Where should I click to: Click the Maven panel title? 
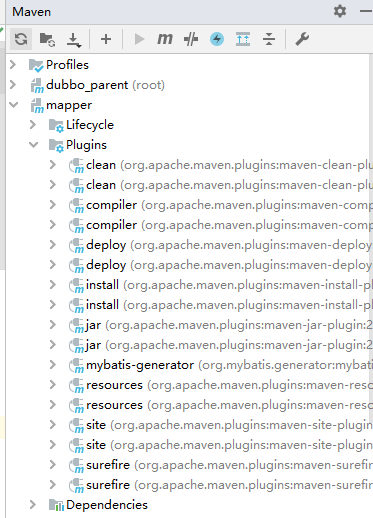32,12
